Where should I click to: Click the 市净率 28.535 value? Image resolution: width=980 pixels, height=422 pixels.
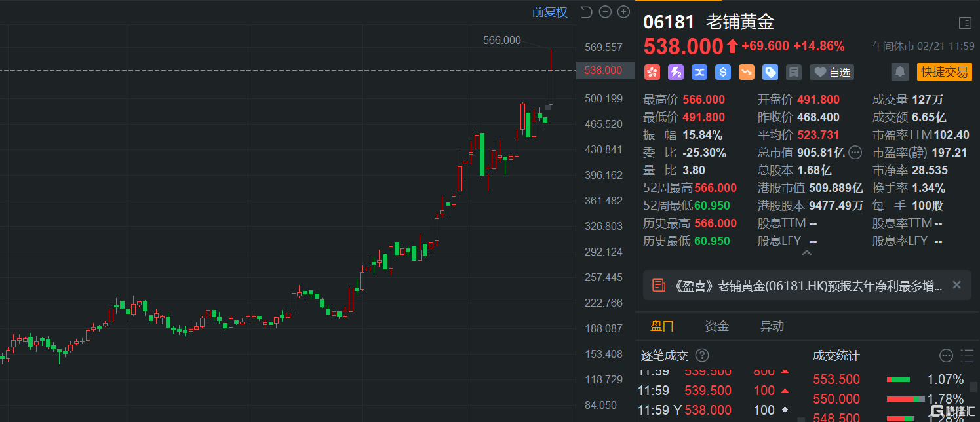point(930,170)
